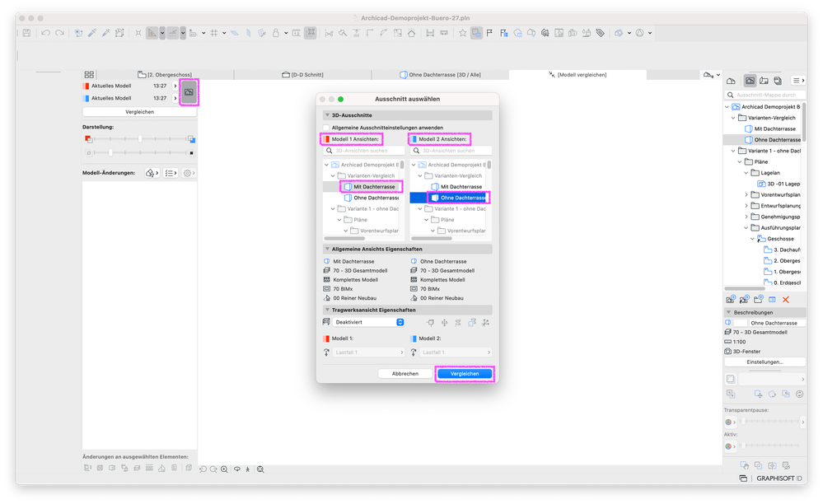Open the Modell 2 Lastfall 1 dropdown
The height and width of the screenshot is (504, 823).
click(456, 352)
